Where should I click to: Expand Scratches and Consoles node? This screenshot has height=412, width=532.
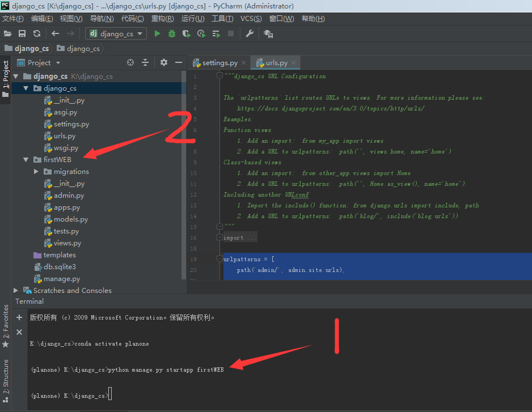coord(16,290)
